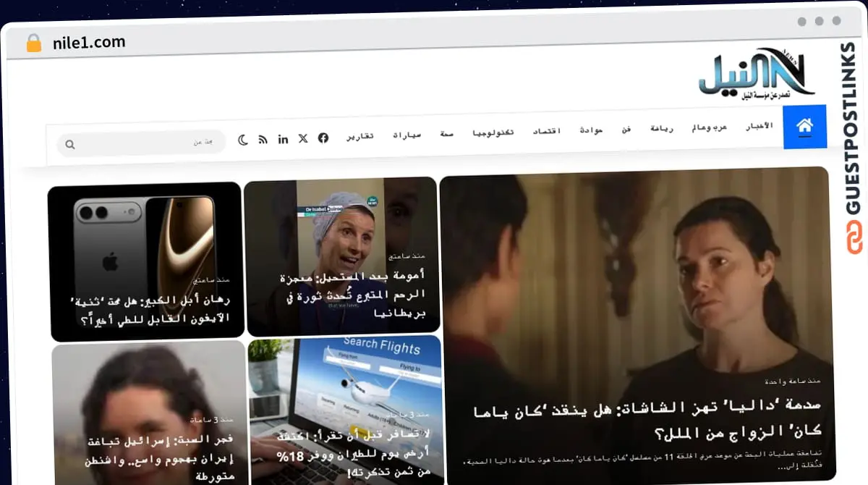Image resolution: width=868 pixels, height=485 pixels.
Task: Click the RSS feed icon
Action: coord(263,139)
